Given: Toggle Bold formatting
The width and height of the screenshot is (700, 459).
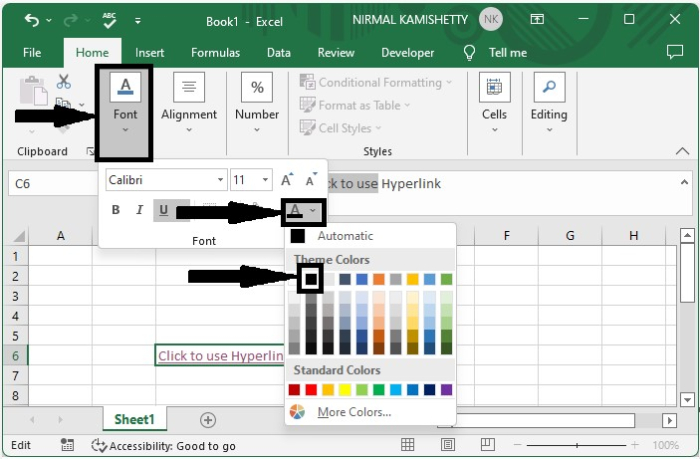Looking at the screenshot, I should [116, 210].
